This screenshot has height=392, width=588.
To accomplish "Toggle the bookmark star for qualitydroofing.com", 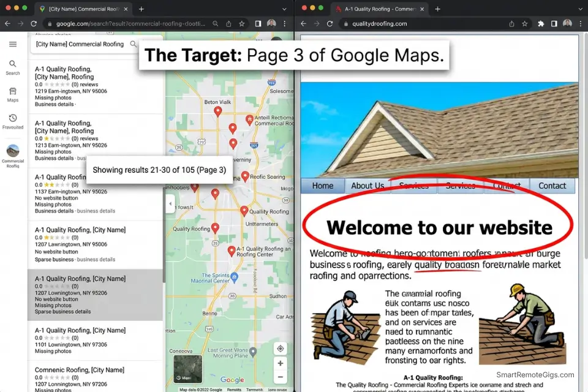I will (x=524, y=23).
